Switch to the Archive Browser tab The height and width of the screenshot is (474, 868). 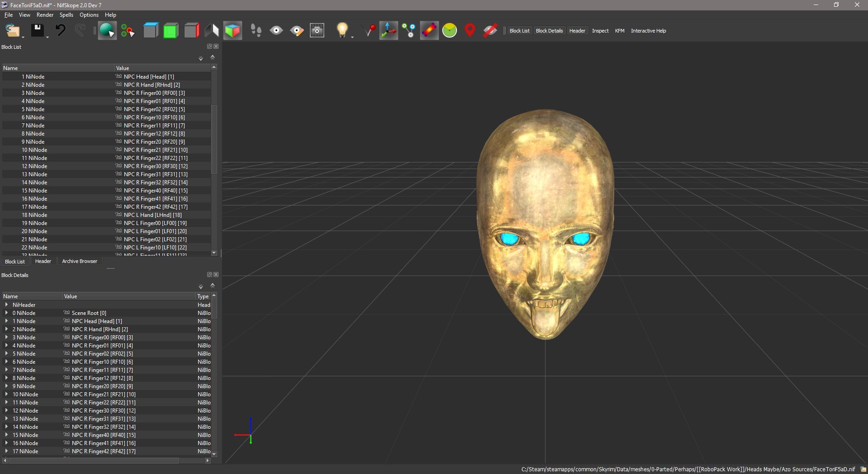click(80, 261)
